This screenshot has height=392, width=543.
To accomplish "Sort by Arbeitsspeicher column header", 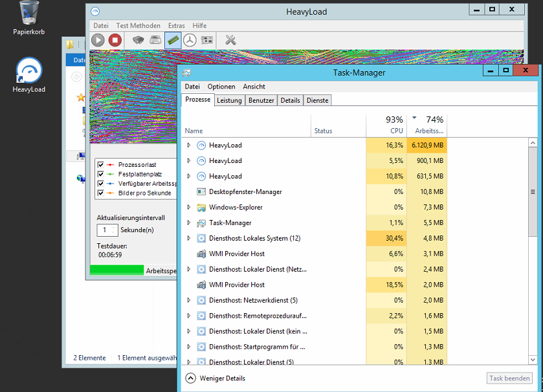I will [427, 125].
